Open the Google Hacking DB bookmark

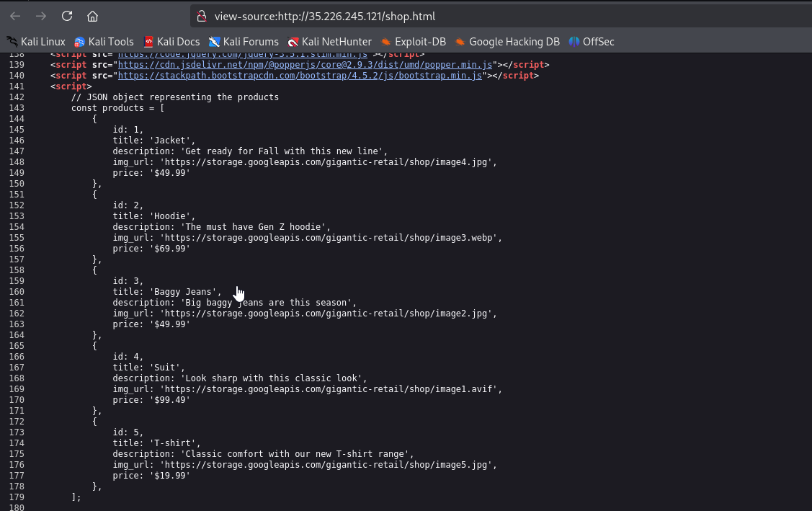click(x=507, y=42)
